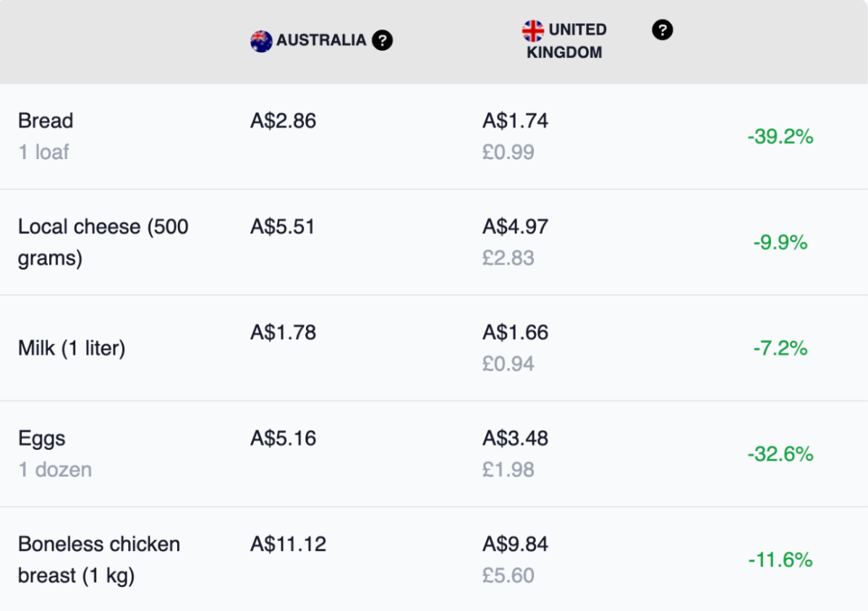Screen dimensions: 868x611
Task: Click the Bread row label
Action: 46,121
